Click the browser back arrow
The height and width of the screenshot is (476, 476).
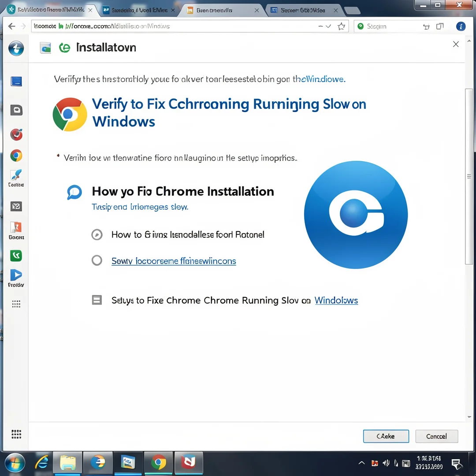tap(11, 26)
